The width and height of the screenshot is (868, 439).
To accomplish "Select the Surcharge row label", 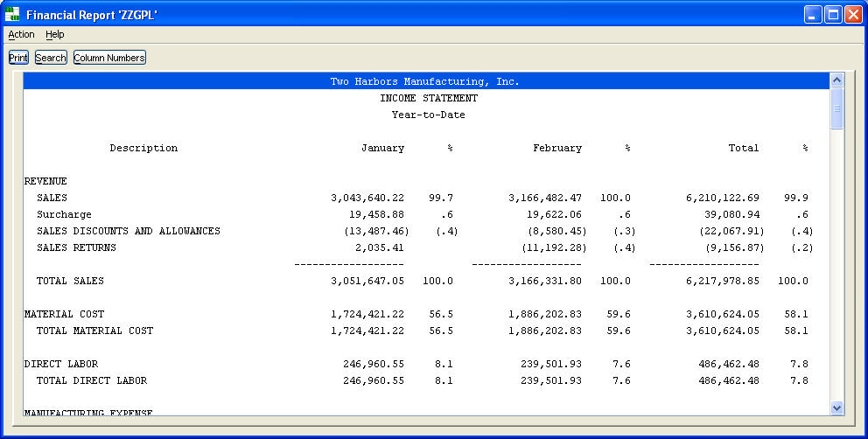I will pos(64,214).
